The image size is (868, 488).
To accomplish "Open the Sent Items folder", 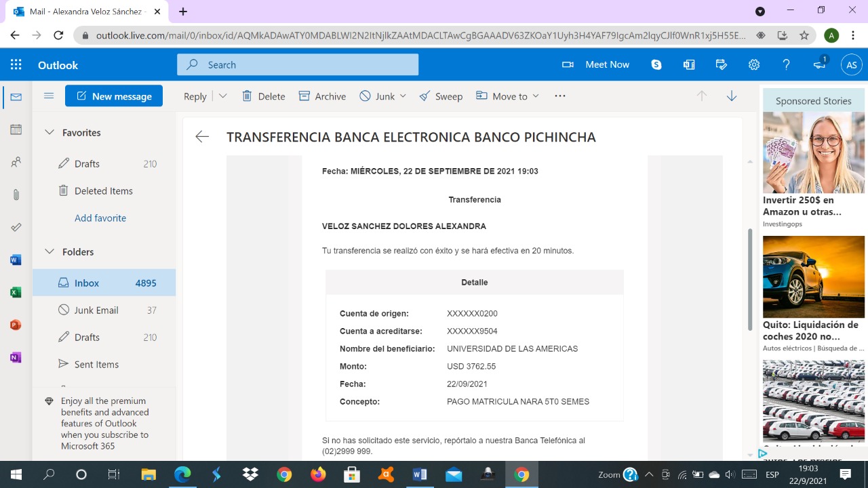I will click(x=96, y=364).
